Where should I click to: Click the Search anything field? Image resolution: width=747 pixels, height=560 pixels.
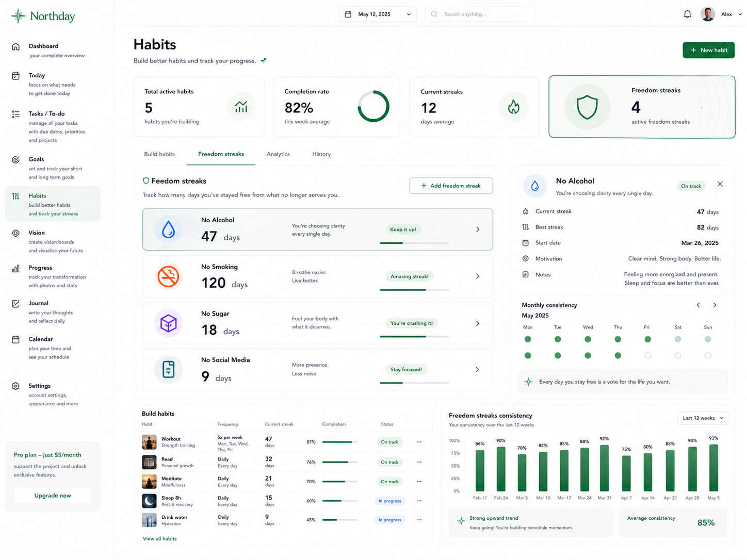click(480, 14)
